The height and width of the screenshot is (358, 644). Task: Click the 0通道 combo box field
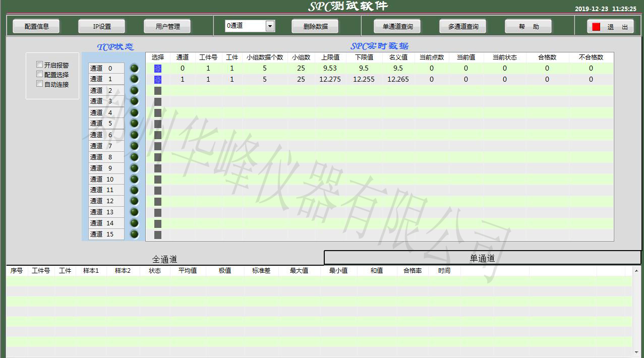(245, 26)
